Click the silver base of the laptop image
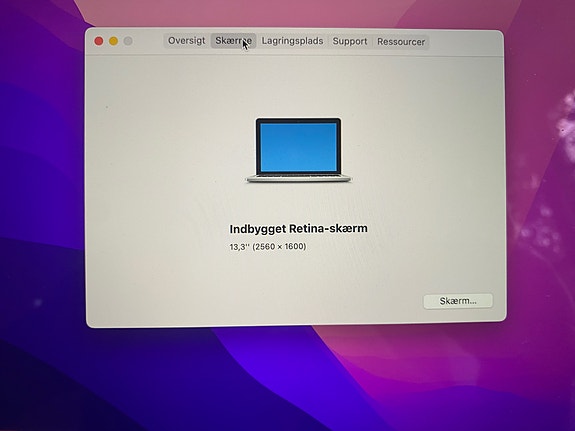 tap(299, 179)
